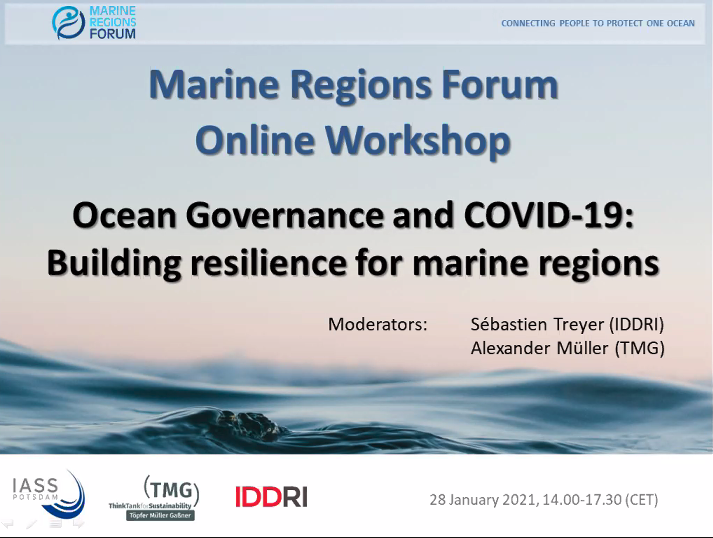Open the slide show menu icon
713x538 pixels.
pyautogui.click(x=55, y=523)
